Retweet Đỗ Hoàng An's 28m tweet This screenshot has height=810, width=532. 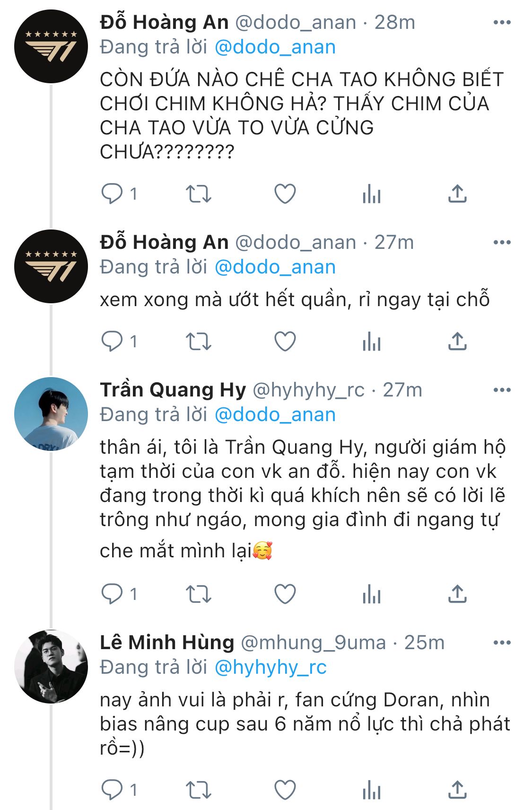click(x=198, y=194)
